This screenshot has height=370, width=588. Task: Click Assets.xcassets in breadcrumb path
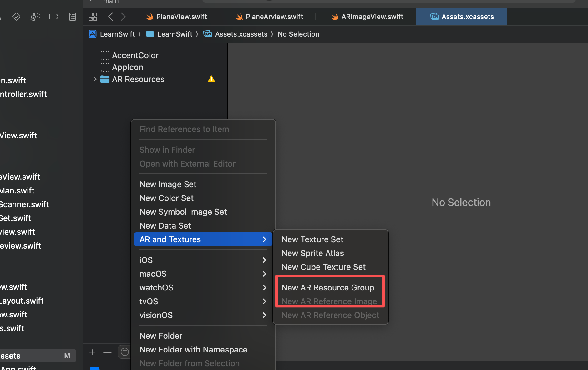coord(241,34)
